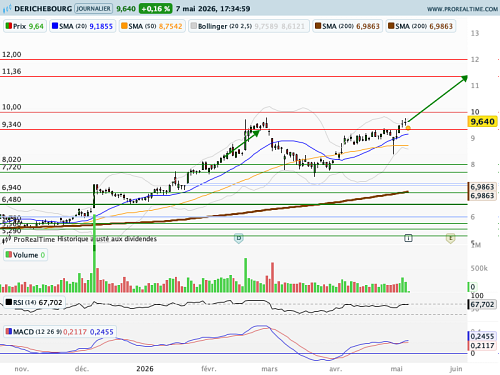Click the RSI (14) 67,702 legend

[x=34, y=302]
